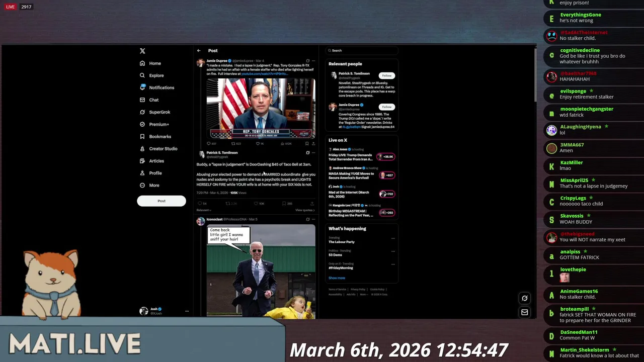Follow Patrick S. Tomlinson

click(x=386, y=75)
